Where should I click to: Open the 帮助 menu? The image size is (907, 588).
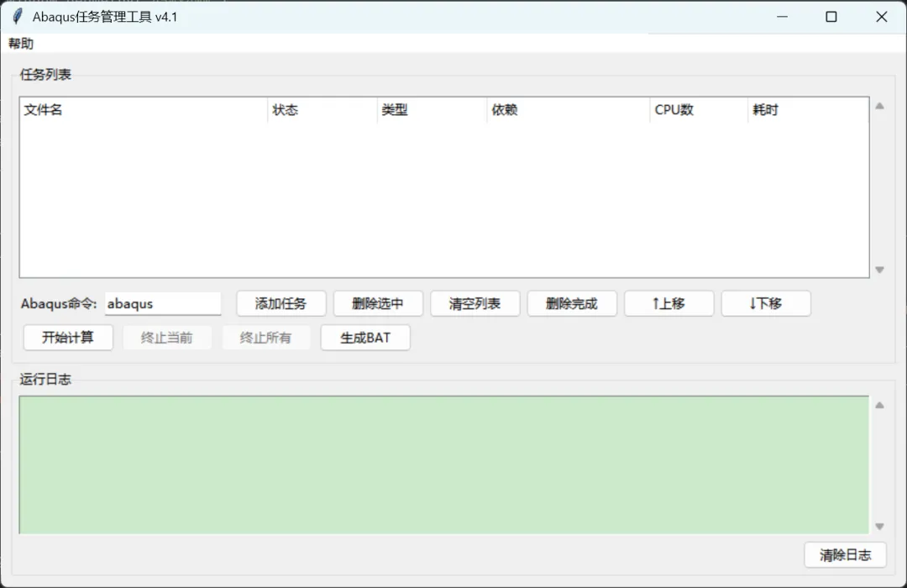pos(21,44)
